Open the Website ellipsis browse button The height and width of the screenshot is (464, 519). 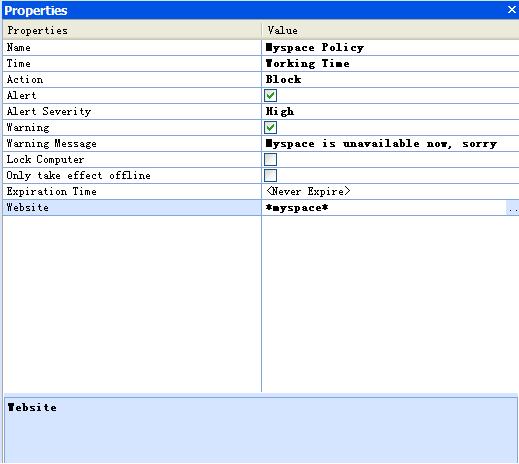tap(513, 208)
